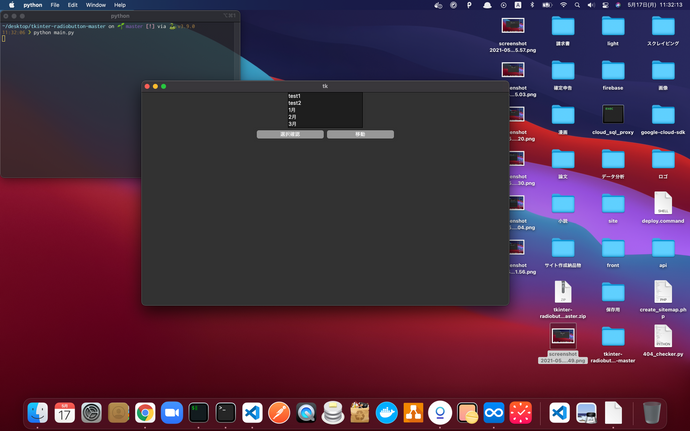Open the Terminal app in the Dock

click(226, 413)
